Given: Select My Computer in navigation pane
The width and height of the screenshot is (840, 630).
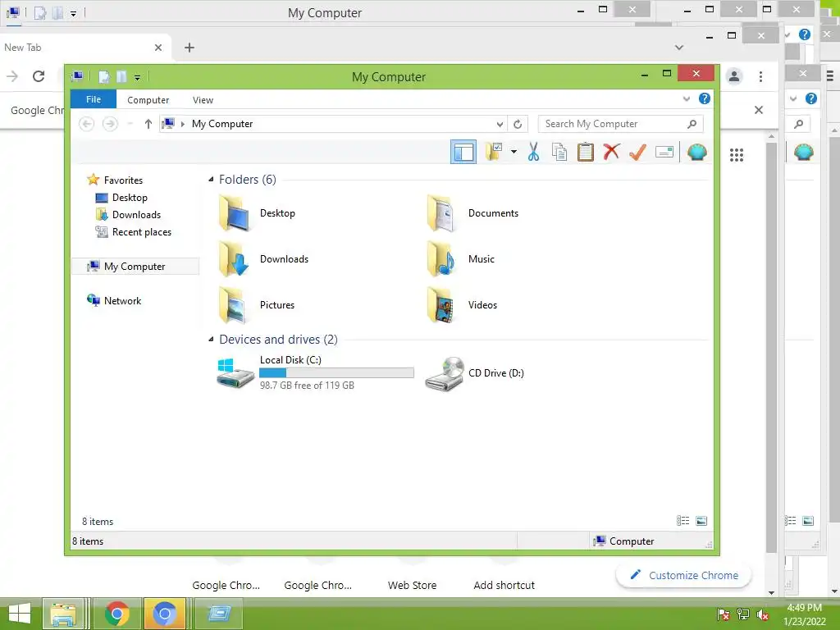Looking at the screenshot, I should [135, 267].
